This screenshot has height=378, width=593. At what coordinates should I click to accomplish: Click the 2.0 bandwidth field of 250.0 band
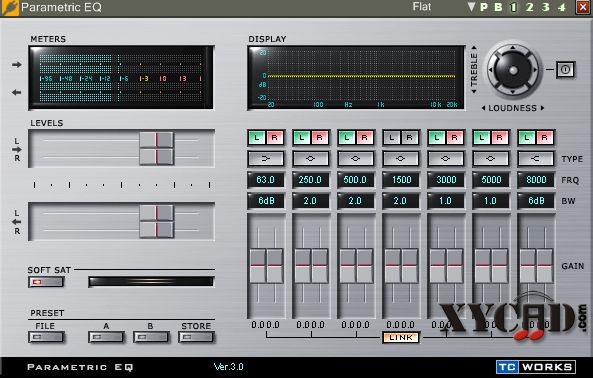point(311,201)
